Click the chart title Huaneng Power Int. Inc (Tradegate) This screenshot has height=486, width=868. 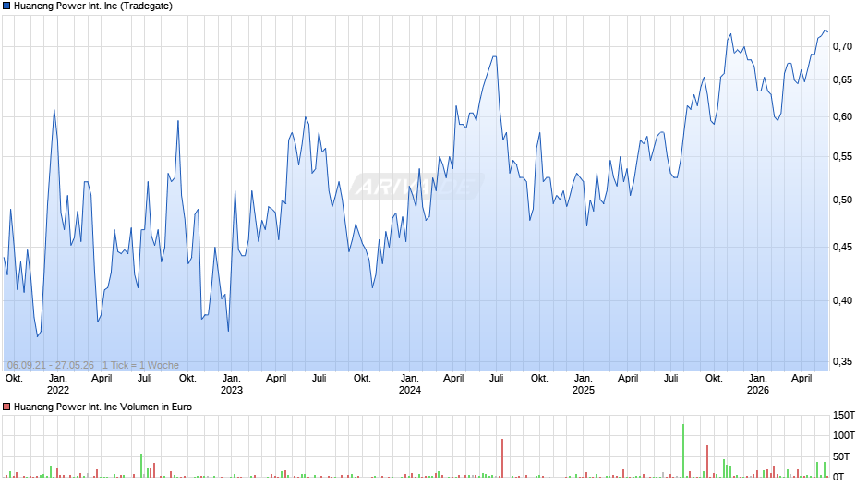click(x=93, y=6)
